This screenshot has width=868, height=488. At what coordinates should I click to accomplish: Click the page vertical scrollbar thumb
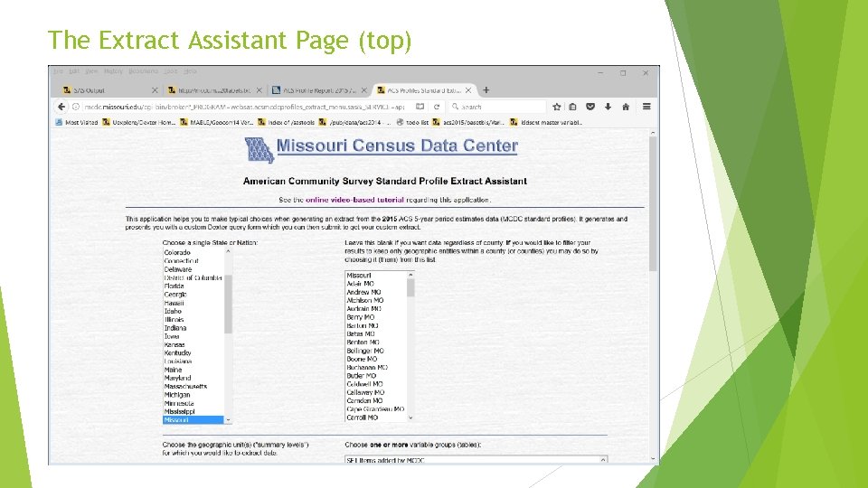(653, 204)
